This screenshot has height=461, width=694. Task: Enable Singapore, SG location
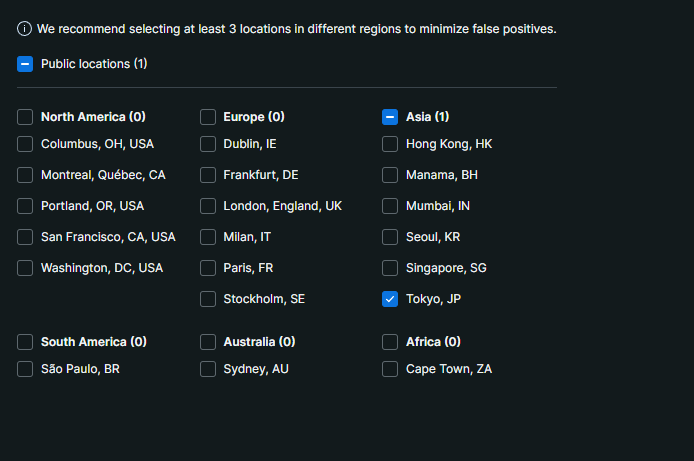[390, 268]
